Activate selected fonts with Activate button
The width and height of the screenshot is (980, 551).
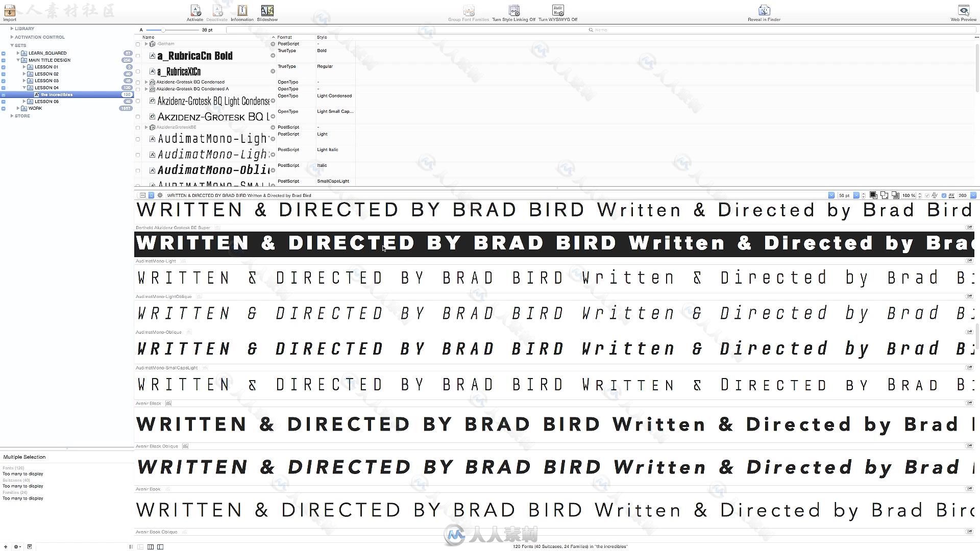[195, 13]
